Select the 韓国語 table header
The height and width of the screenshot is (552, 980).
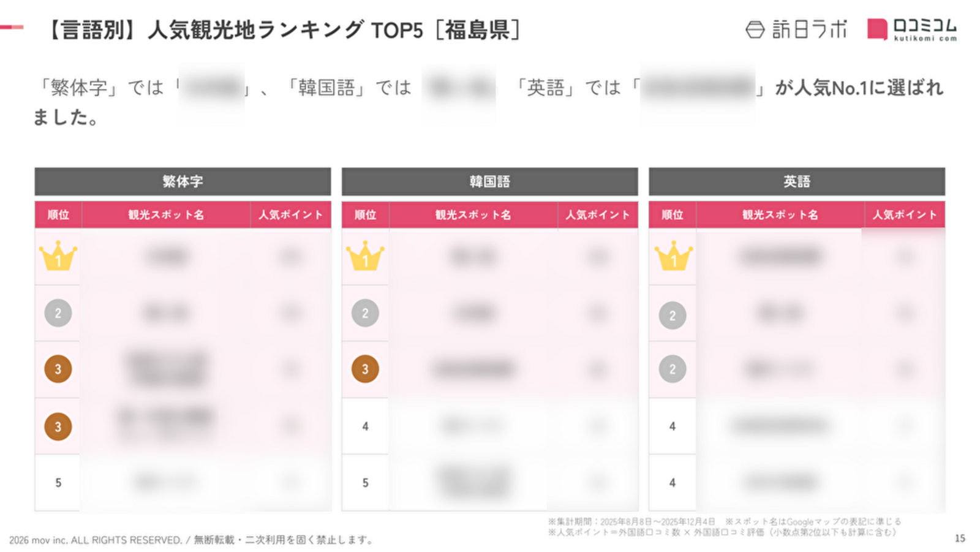[x=489, y=181]
